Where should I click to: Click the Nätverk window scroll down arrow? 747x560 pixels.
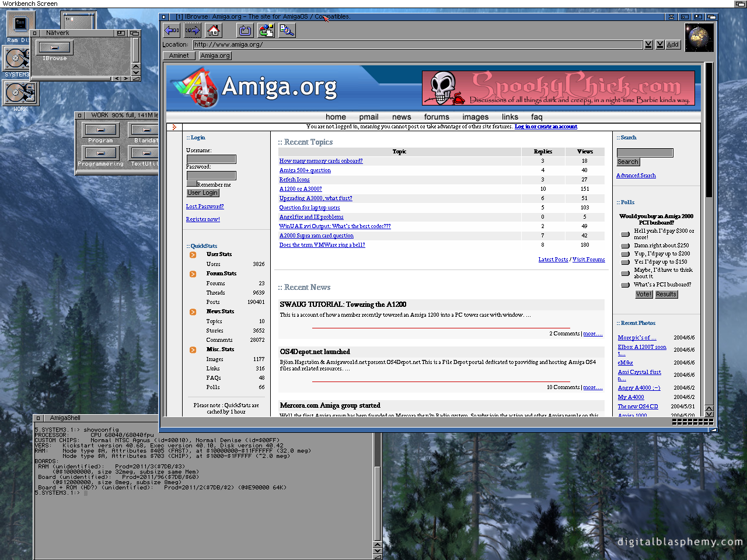point(136,72)
